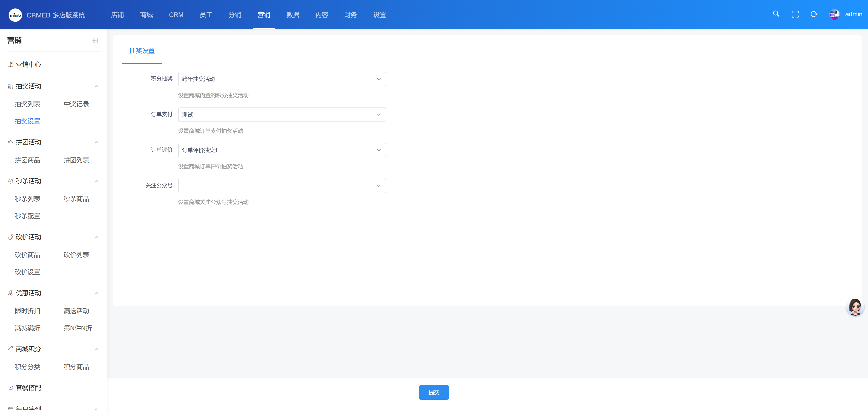Image resolution: width=868 pixels, height=415 pixels.
Task: Click the refresh page icon
Action: point(814,14)
